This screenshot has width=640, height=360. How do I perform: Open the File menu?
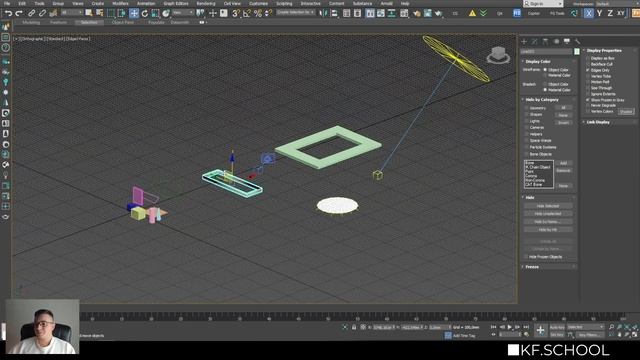point(7,3)
